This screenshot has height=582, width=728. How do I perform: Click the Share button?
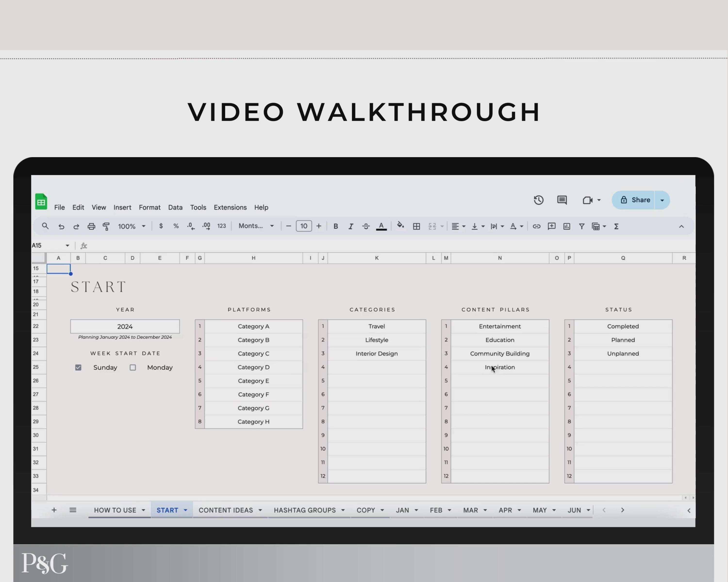tap(635, 200)
